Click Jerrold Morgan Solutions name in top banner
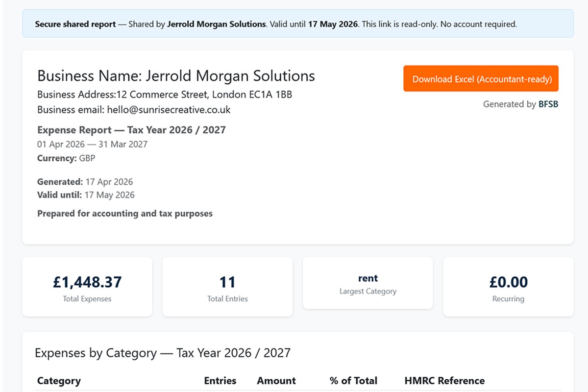This screenshot has width=588, height=392. tap(217, 24)
